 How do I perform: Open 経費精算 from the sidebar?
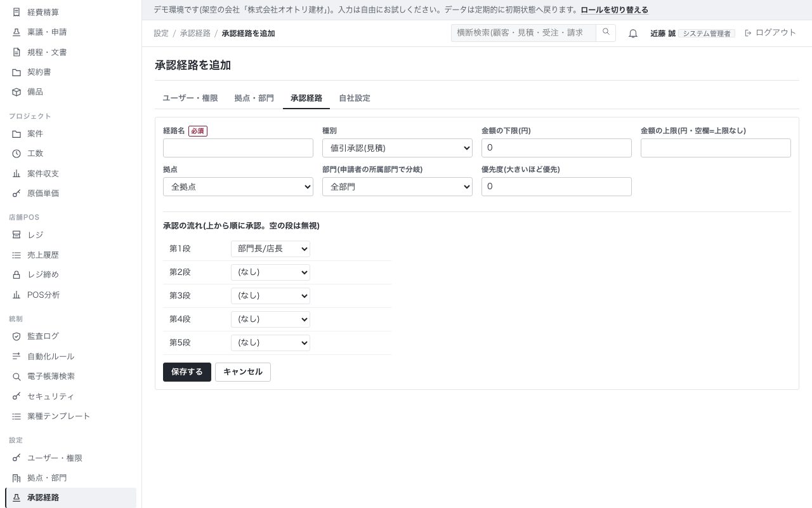(x=70, y=12)
